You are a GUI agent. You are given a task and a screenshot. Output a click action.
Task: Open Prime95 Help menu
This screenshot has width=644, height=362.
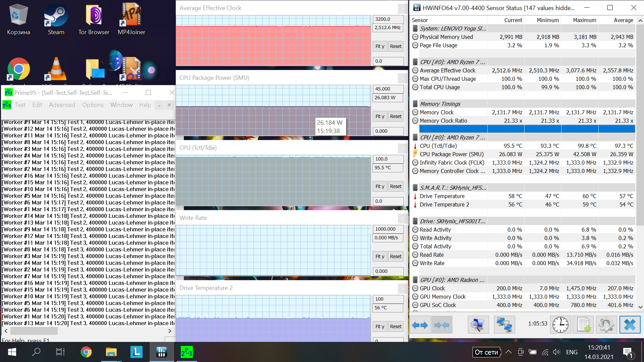pos(145,105)
